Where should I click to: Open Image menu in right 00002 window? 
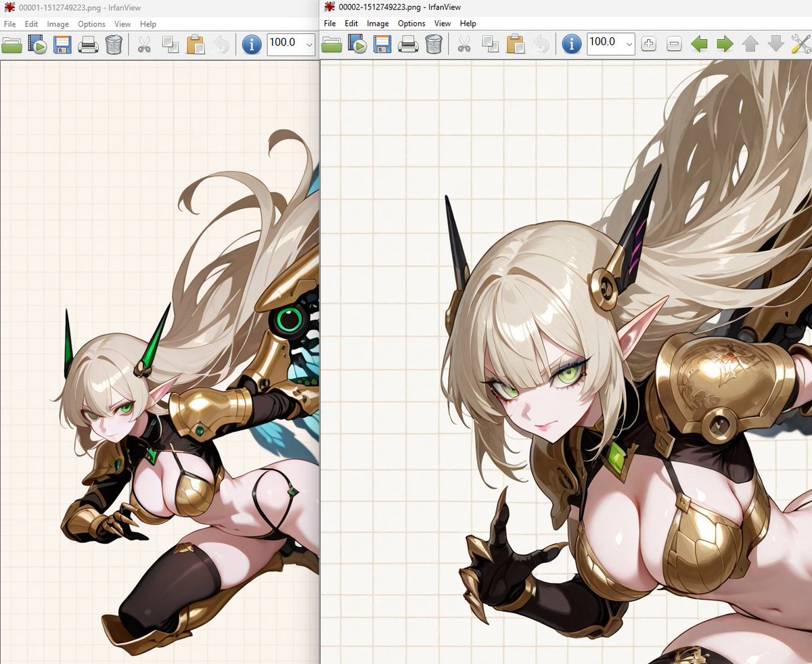click(x=378, y=24)
